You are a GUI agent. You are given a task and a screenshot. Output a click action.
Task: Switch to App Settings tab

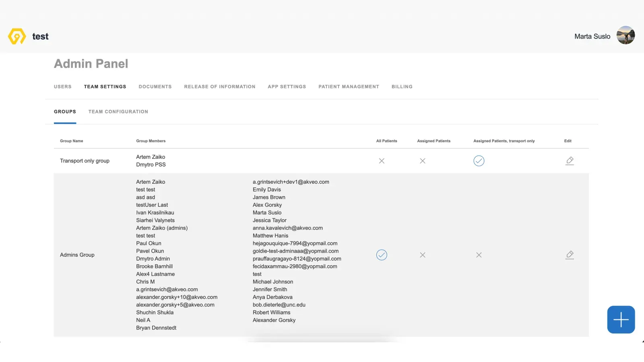coord(287,86)
